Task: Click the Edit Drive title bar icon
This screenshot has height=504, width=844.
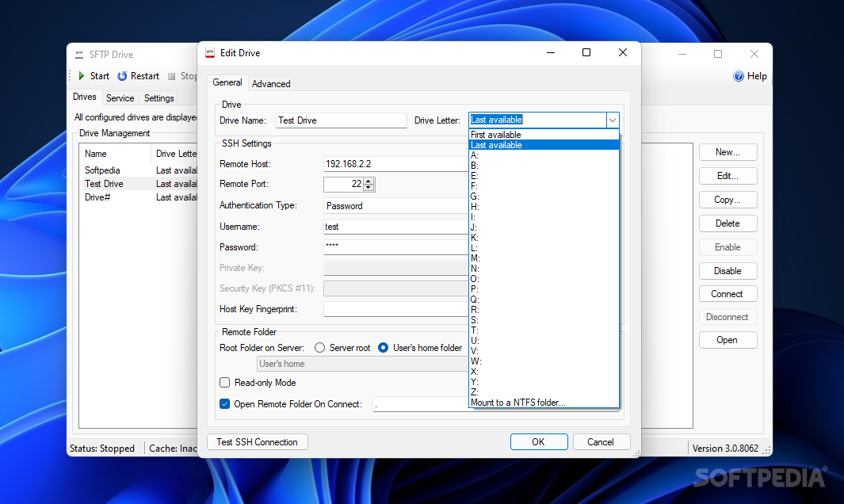Action: (210, 53)
